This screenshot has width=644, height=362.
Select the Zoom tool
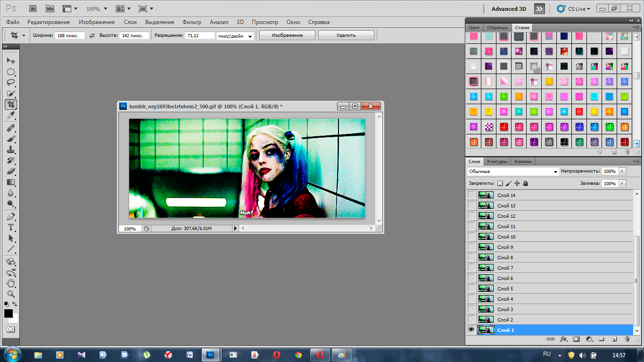pos(11,295)
